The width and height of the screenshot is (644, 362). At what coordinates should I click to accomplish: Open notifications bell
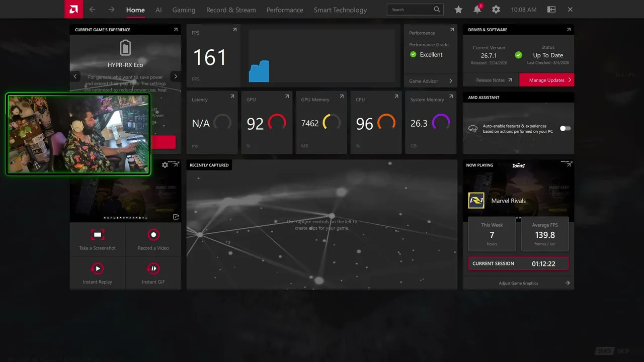[477, 10]
